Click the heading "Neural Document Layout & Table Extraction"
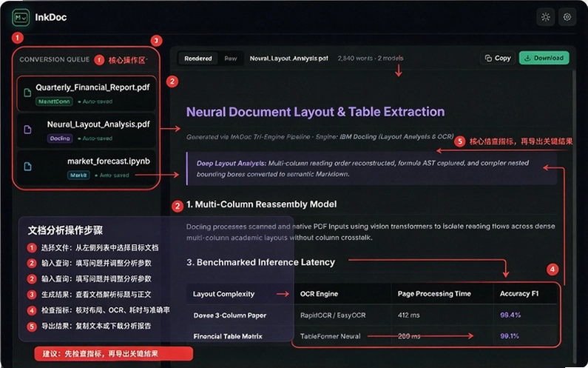The image size is (588, 368). click(x=315, y=112)
